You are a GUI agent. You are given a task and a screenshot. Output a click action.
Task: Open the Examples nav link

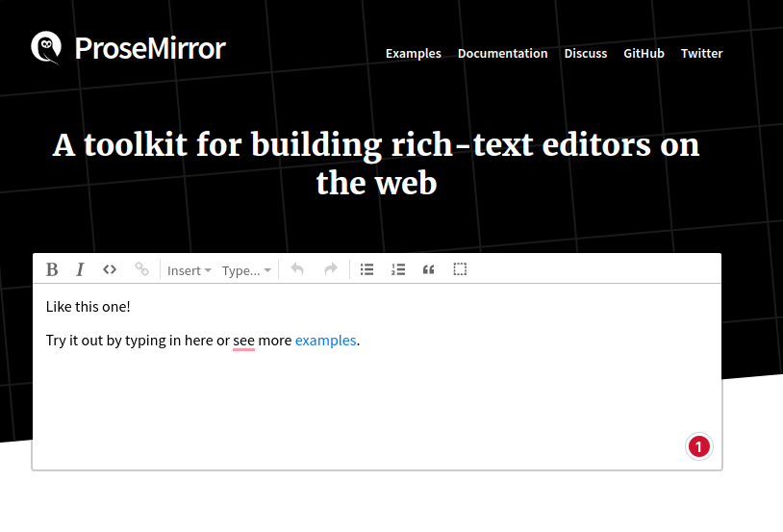[x=414, y=54]
